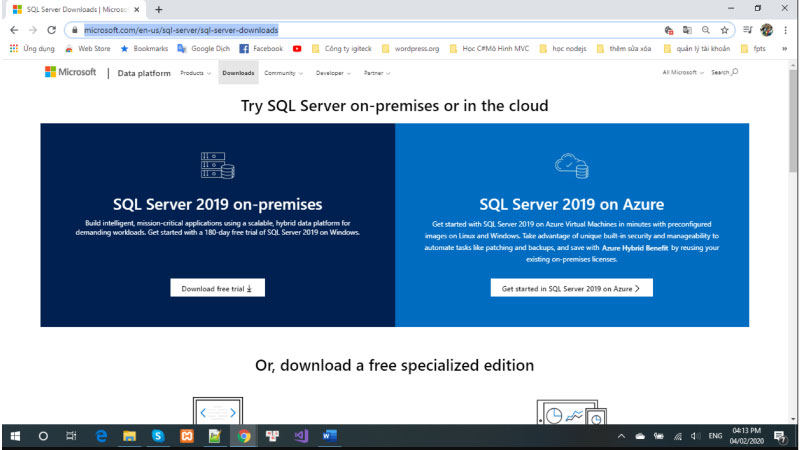Expand the Partner dropdown menu
The width and height of the screenshot is (800, 450).
pyautogui.click(x=377, y=73)
